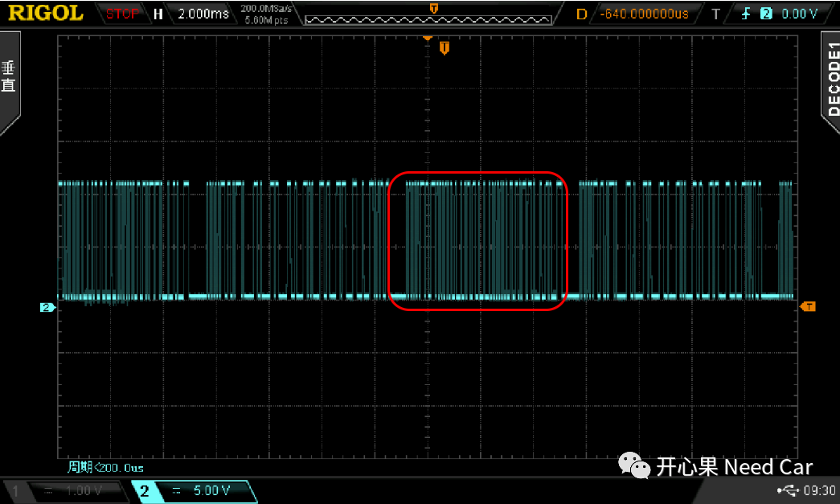The image size is (840, 504).
Task: Click the RIGOL logo
Action: tap(46, 13)
